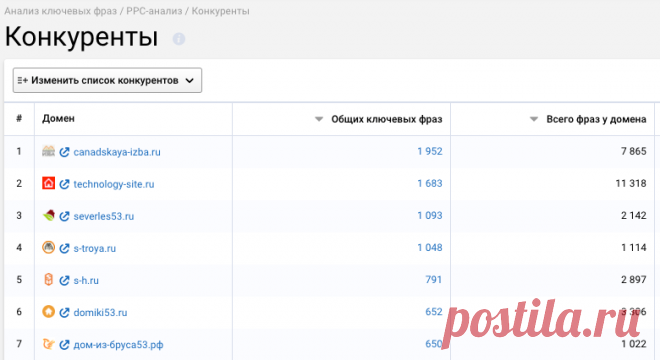This screenshot has height=360, width=660.
Task: Select total phrases value 11 318
Action: (631, 184)
